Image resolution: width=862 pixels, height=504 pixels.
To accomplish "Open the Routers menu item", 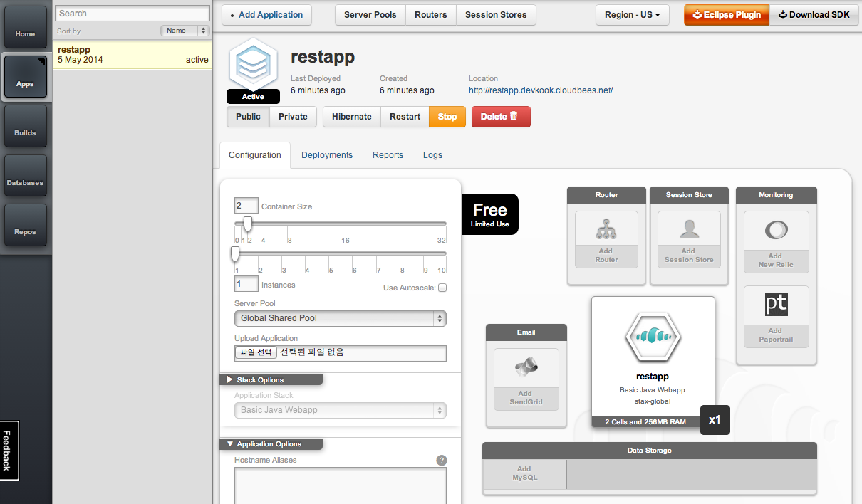I will [431, 15].
